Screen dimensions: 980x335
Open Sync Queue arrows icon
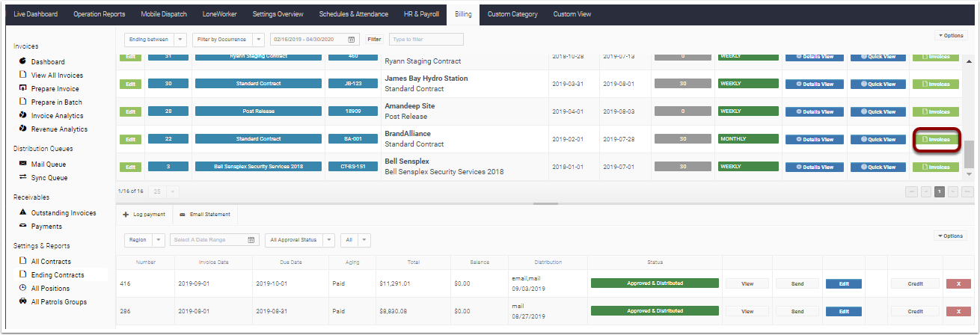pyautogui.click(x=23, y=177)
